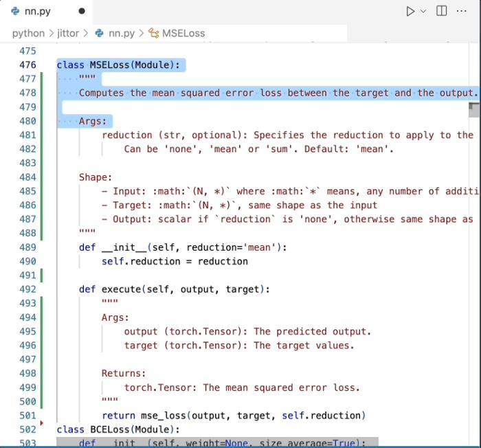Viewport: 481px width, 448px height.
Task: Split the editor right
Action: pyautogui.click(x=441, y=11)
